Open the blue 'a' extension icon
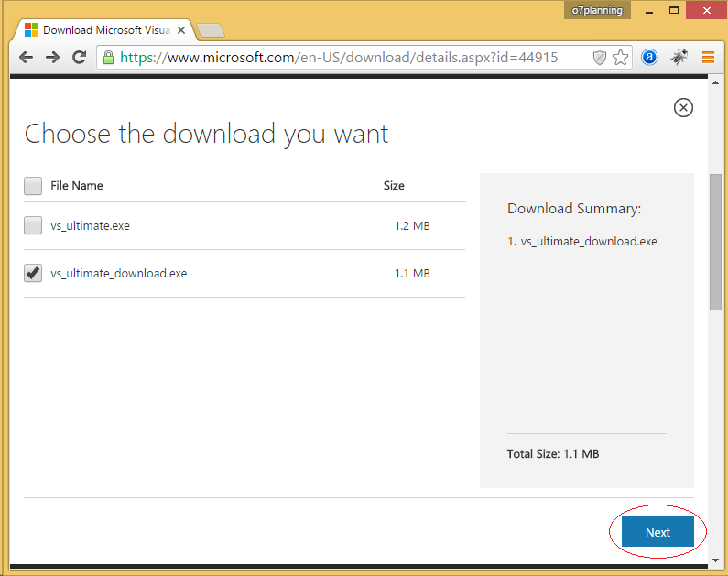Screen dimensions: 728x576 pos(649,57)
